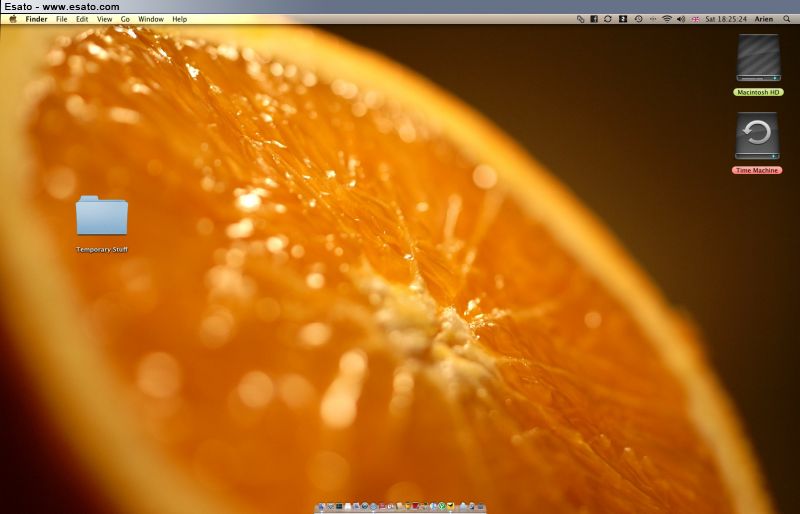The image size is (800, 514).
Task: Click the circular sync arrows status icon
Action: (608, 19)
